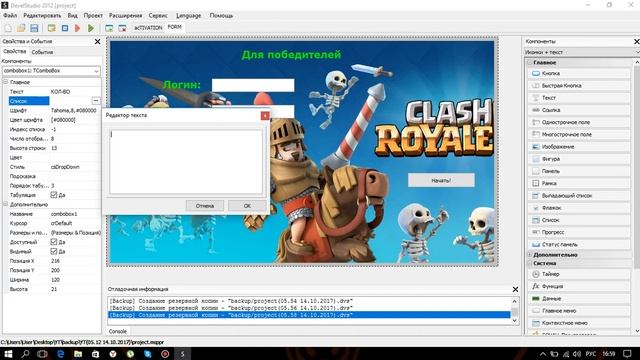Viewport: 640px width, 360px height.
Task: Click the Начать! button on the form
Action: [441, 180]
